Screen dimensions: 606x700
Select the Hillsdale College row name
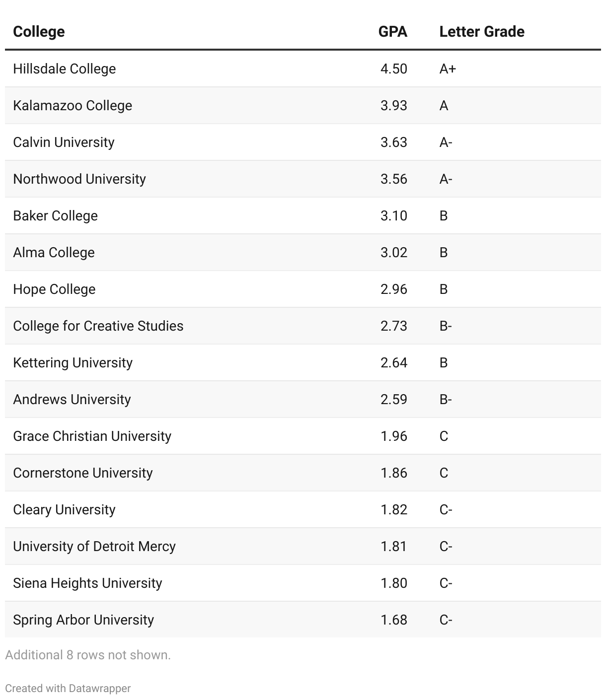[65, 69]
